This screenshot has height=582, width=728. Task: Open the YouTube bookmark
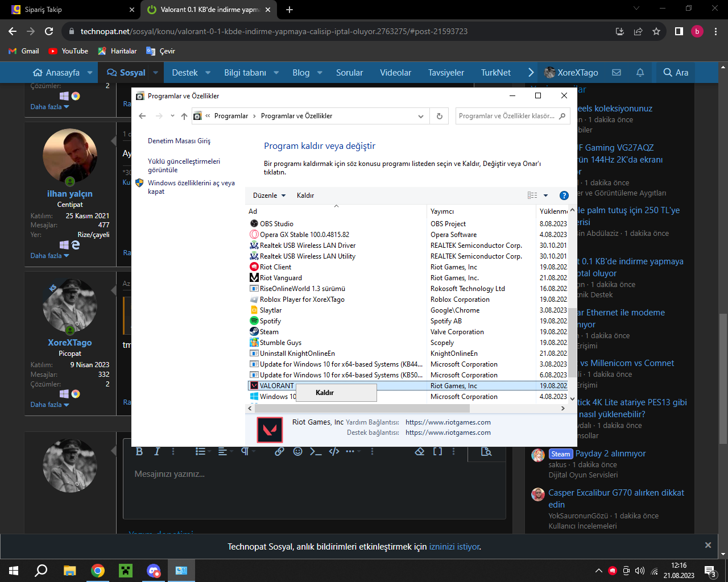point(68,51)
